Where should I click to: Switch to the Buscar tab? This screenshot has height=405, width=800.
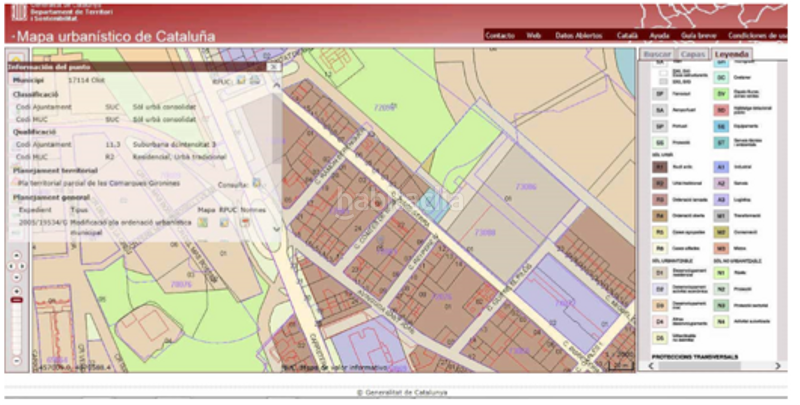pos(656,54)
